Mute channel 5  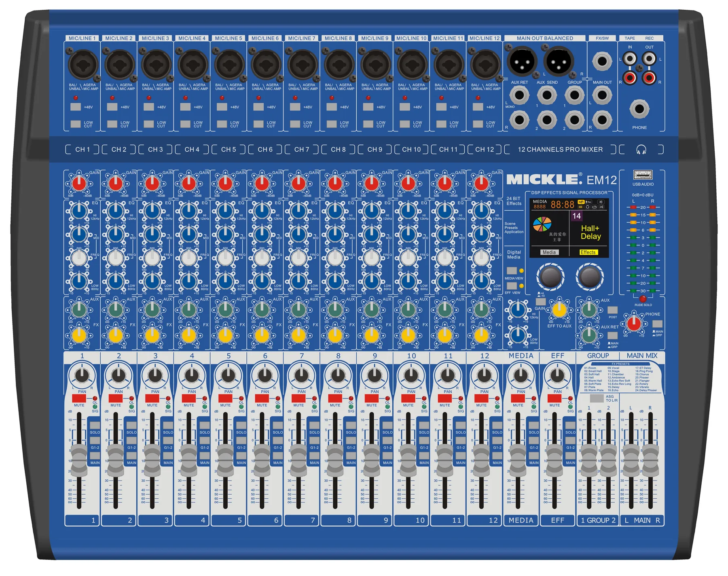pyautogui.click(x=225, y=398)
